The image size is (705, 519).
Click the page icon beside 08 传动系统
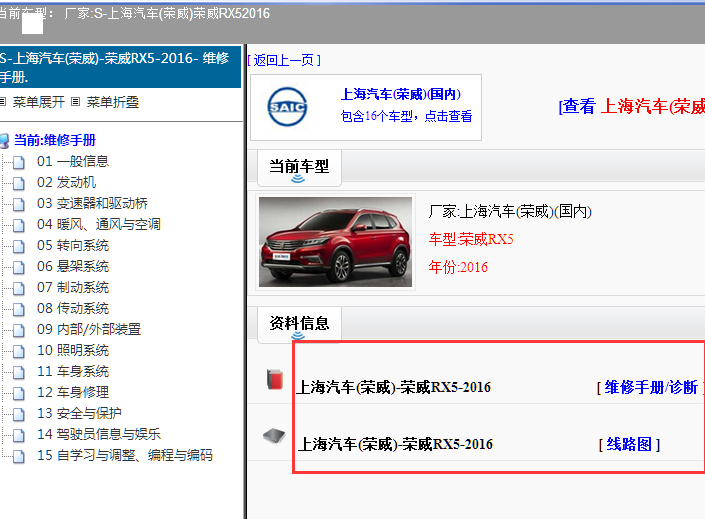click(19, 309)
